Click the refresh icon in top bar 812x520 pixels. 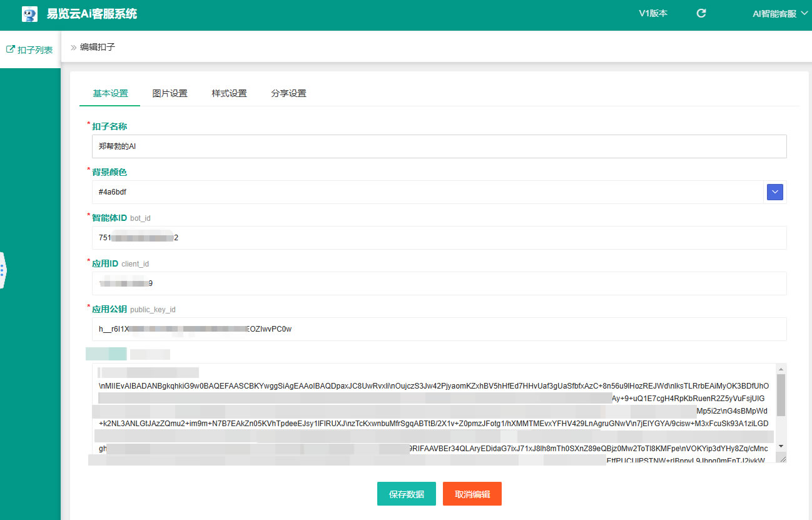click(x=701, y=13)
